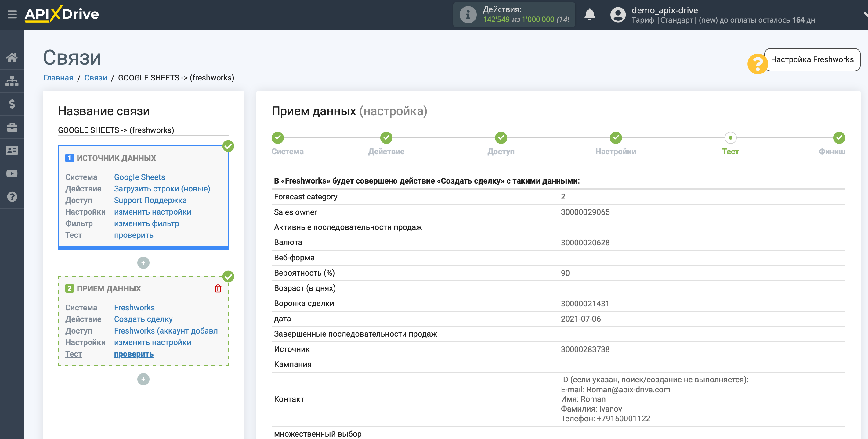
Task: Open the billing dollar sidebar icon
Action: [x=12, y=104]
